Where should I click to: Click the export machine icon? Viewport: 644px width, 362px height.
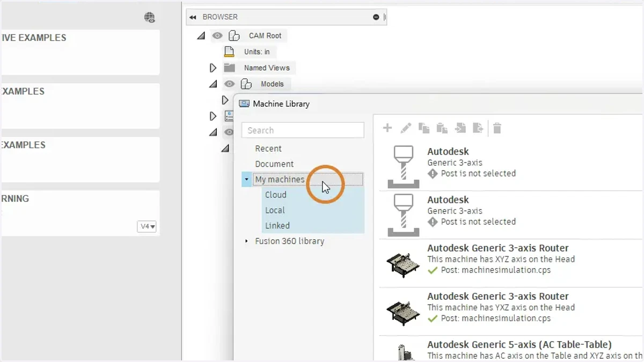tap(478, 128)
